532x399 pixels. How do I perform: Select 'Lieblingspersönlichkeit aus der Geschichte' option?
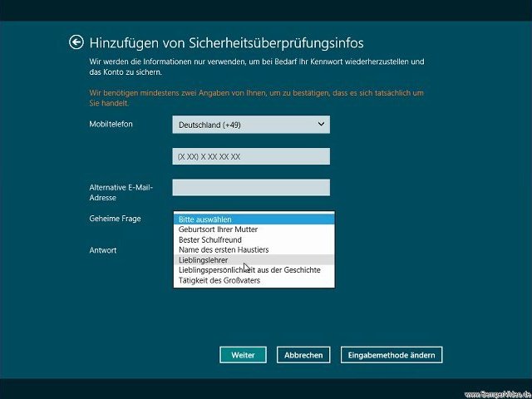pyautogui.click(x=254, y=270)
